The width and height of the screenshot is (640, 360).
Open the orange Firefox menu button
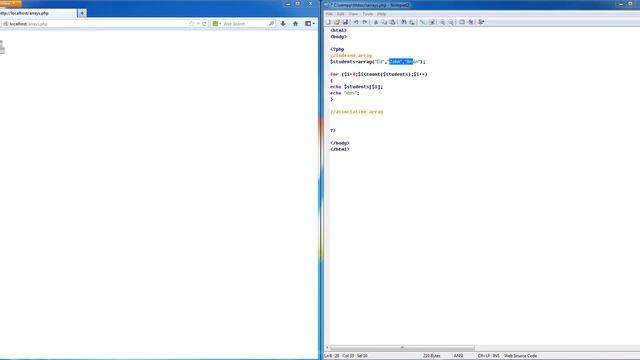pos(11,3)
